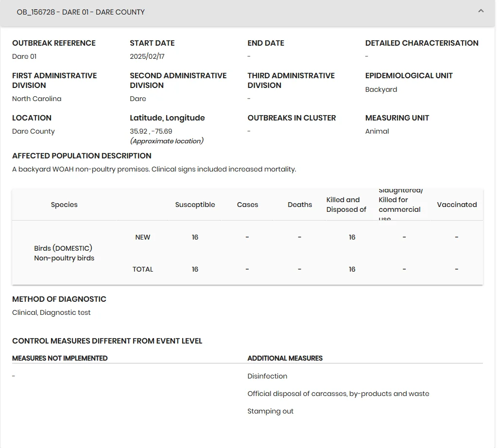This screenshot has width=499, height=448.
Task: Click the TOTAL row label
Action: (x=142, y=269)
